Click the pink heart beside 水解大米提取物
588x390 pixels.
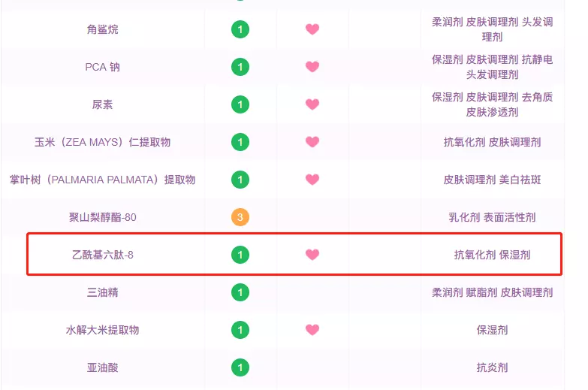click(312, 329)
